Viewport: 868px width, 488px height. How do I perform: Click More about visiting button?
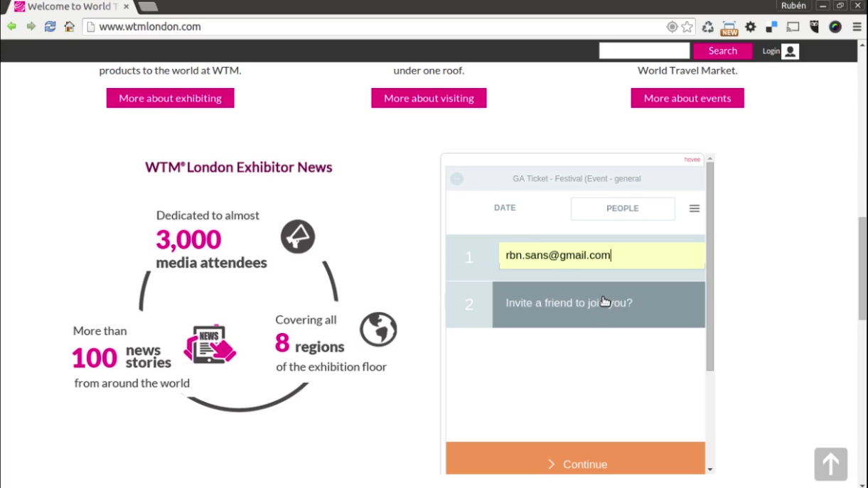(x=429, y=98)
